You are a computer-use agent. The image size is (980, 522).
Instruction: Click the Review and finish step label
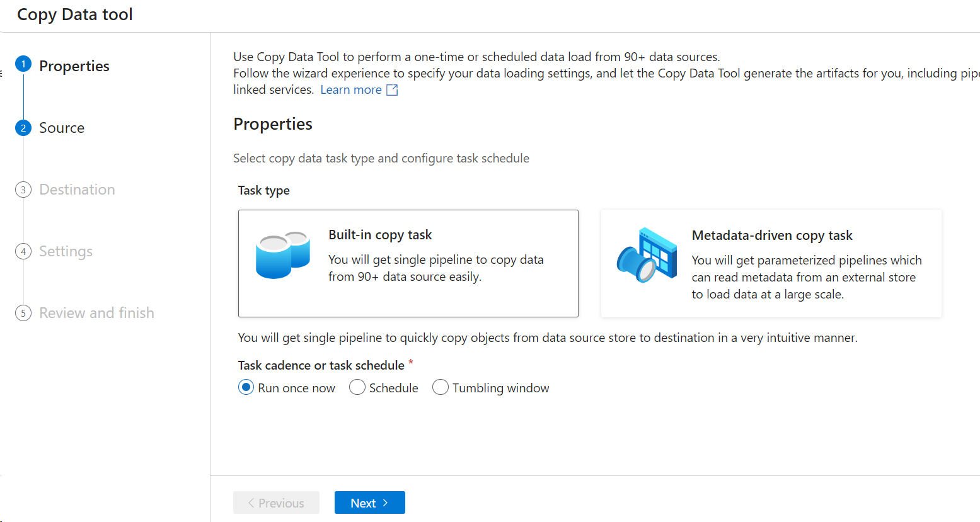(96, 313)
